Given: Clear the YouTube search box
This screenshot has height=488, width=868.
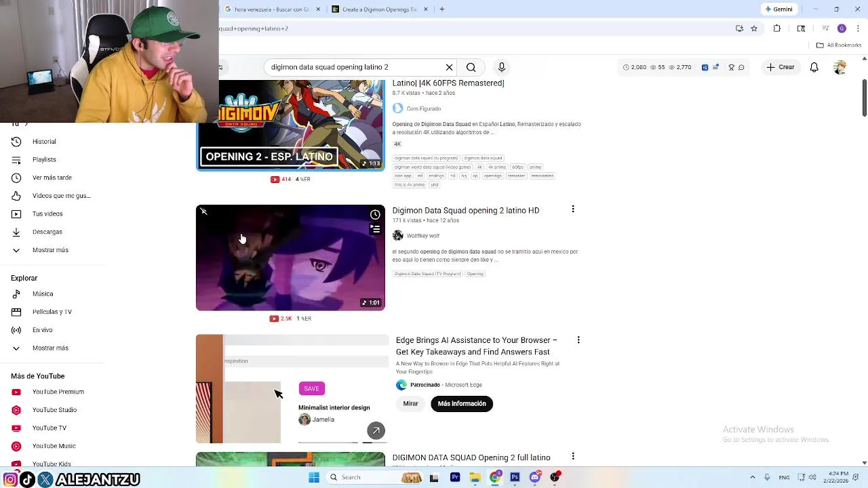Looking at the screenshot, I should [449, 67].
